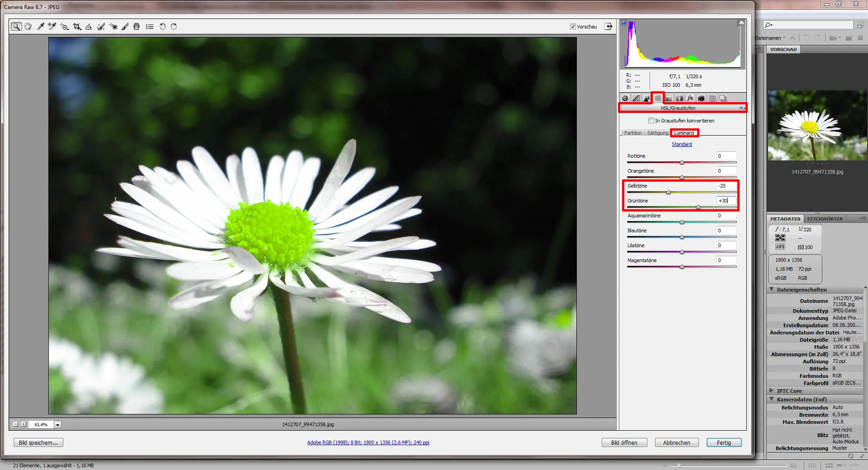Open the Red-Eye removal tool
Screen dimensions: 868x470
(x=113, y=26)
